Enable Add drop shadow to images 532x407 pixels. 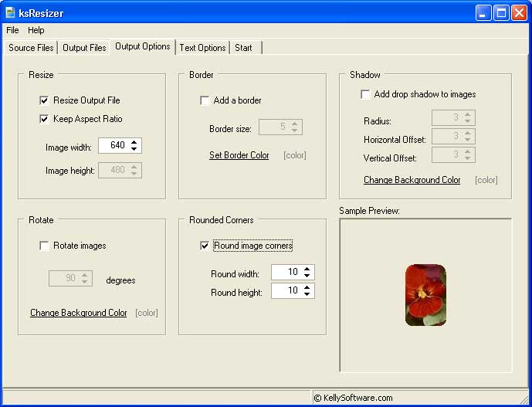pos(365,94)
